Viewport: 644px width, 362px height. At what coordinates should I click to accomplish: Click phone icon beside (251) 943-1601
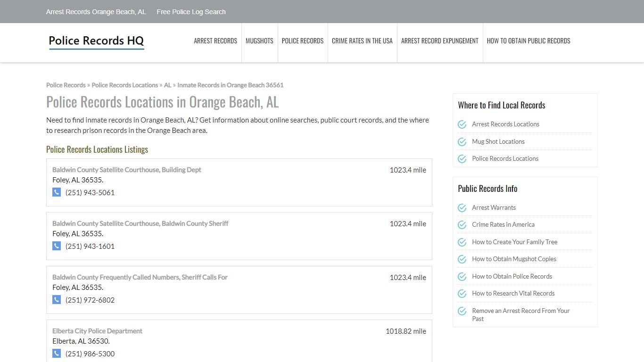(x=57, y=246)
